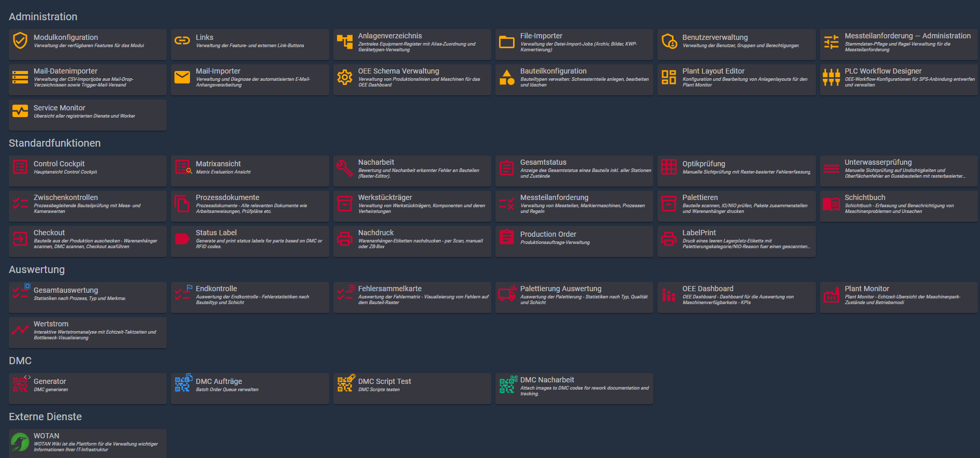Click the DMC Aufträge QR code icon
This screenshot has width=980, height=458.
(x=183, y=383)
